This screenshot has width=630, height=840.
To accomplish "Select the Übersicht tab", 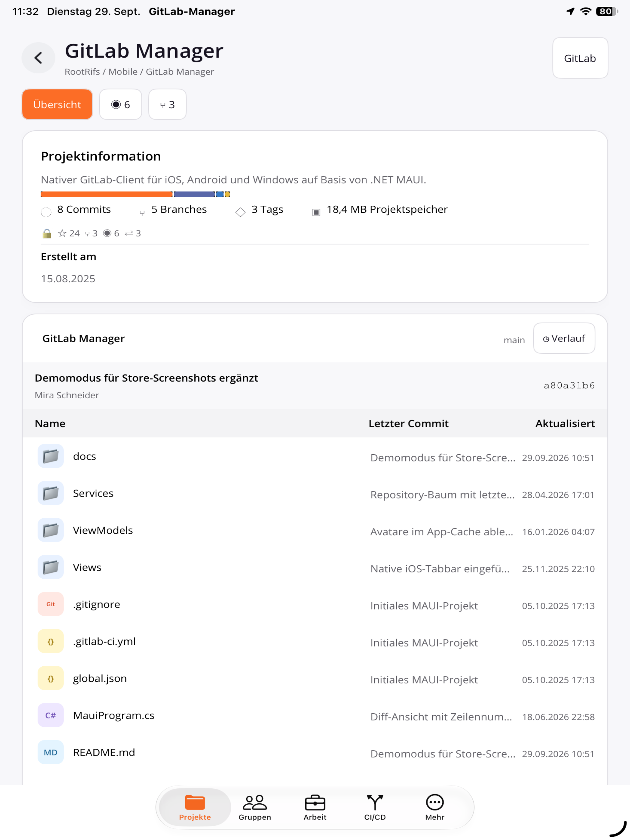I will pyautogui.click(x=57, y=104).
